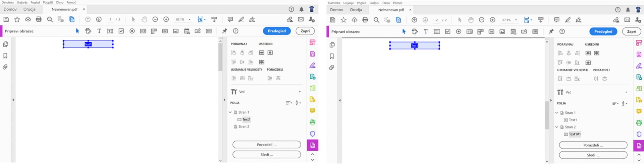
Task: Select the radio button tool in left form toolbar
Action: 132,31
